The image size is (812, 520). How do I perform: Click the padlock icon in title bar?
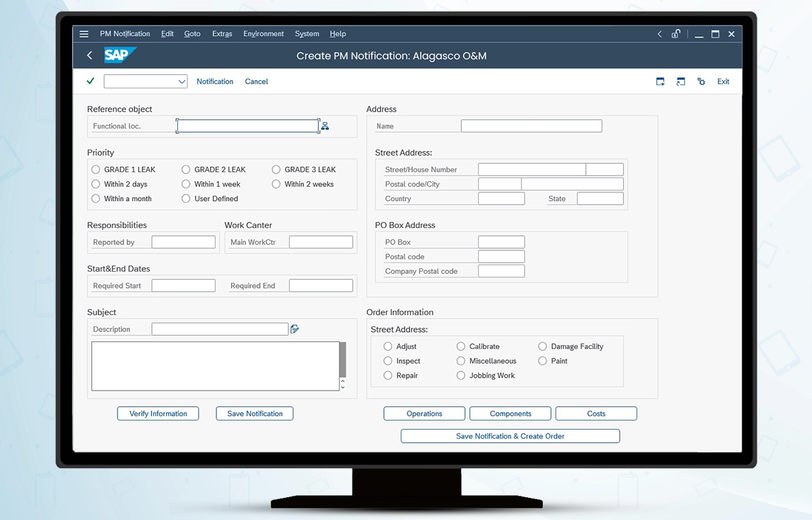(x=676, y=34)
